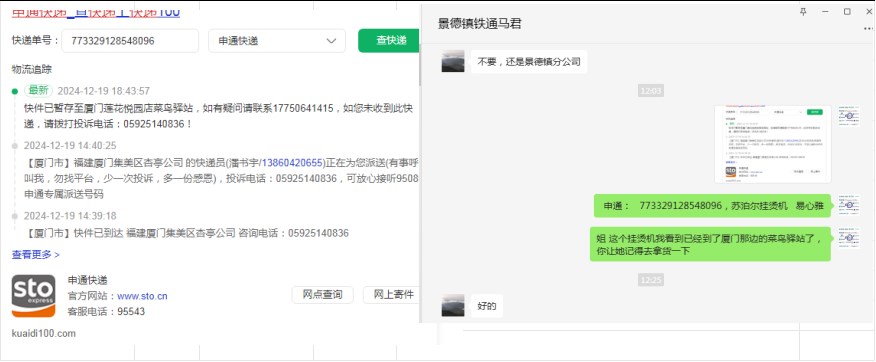Open the shared screenshot image in chat
Image resolution: width=876 pixels, height=362 pixels.
[773, 144]
